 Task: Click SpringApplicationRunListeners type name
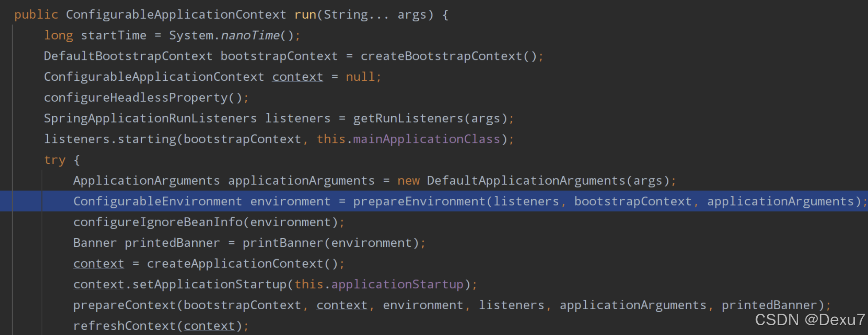[150, 118]
